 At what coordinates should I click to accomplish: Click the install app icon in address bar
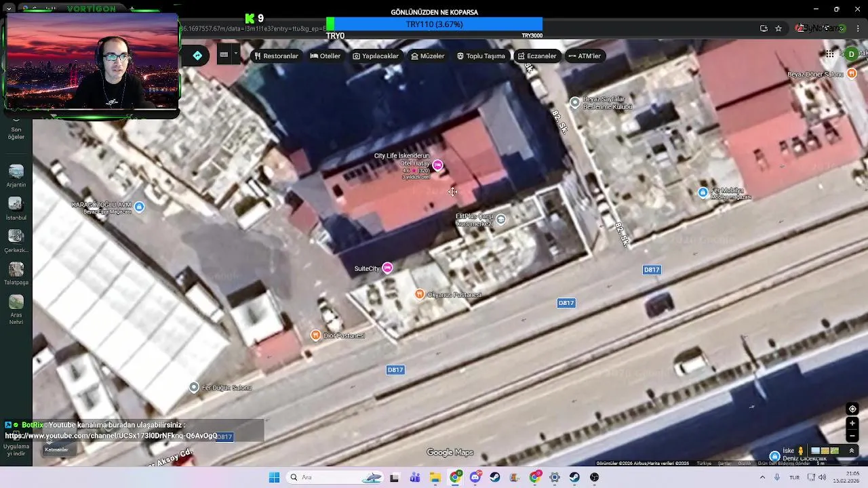(764, 28)
